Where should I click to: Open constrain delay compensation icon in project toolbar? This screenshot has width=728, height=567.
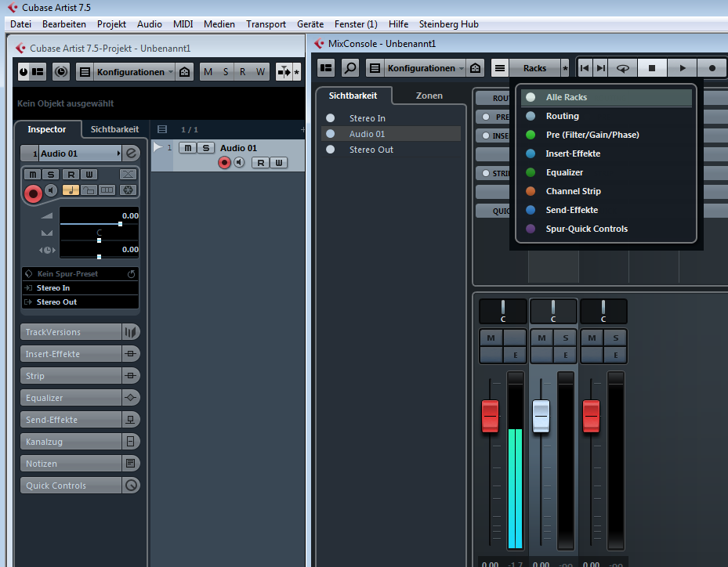point(61,72)
